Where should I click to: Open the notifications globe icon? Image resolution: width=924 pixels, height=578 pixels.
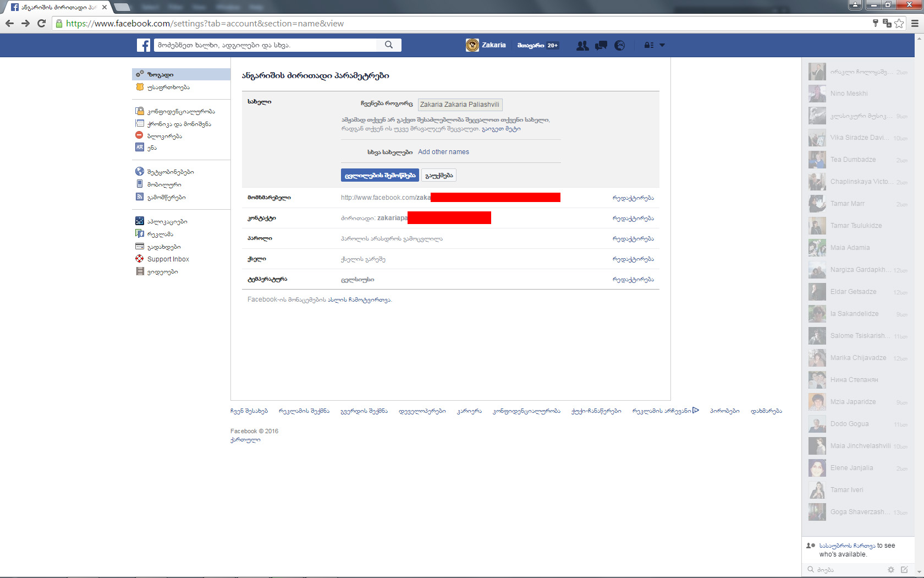point(619,46)
